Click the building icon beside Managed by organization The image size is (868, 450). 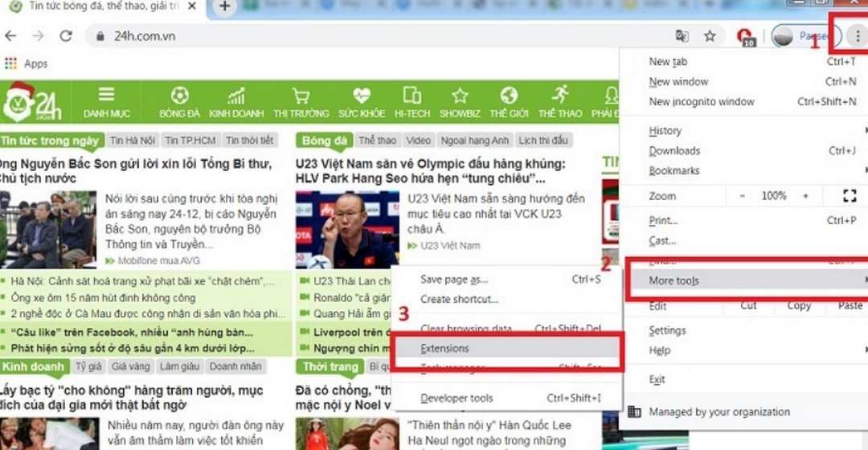pyautogui.click(x=634, y=411)
